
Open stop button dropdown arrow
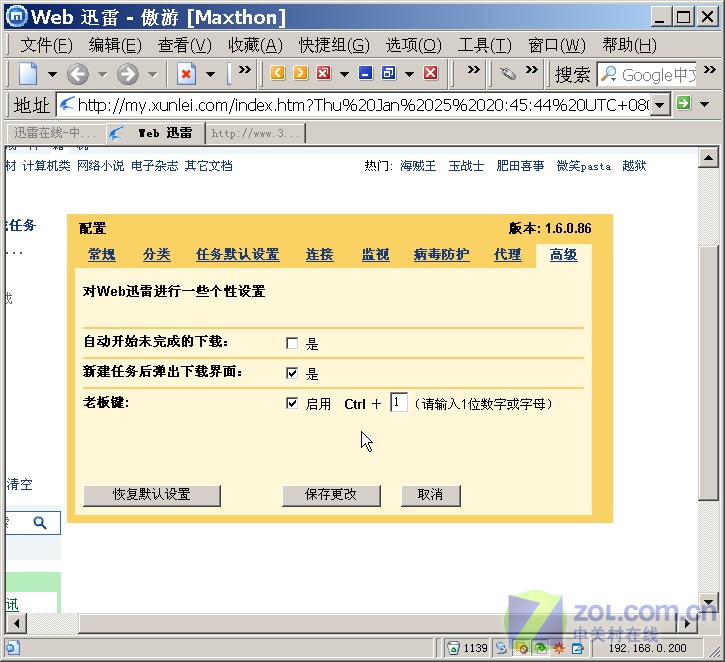tap(210, 74)
